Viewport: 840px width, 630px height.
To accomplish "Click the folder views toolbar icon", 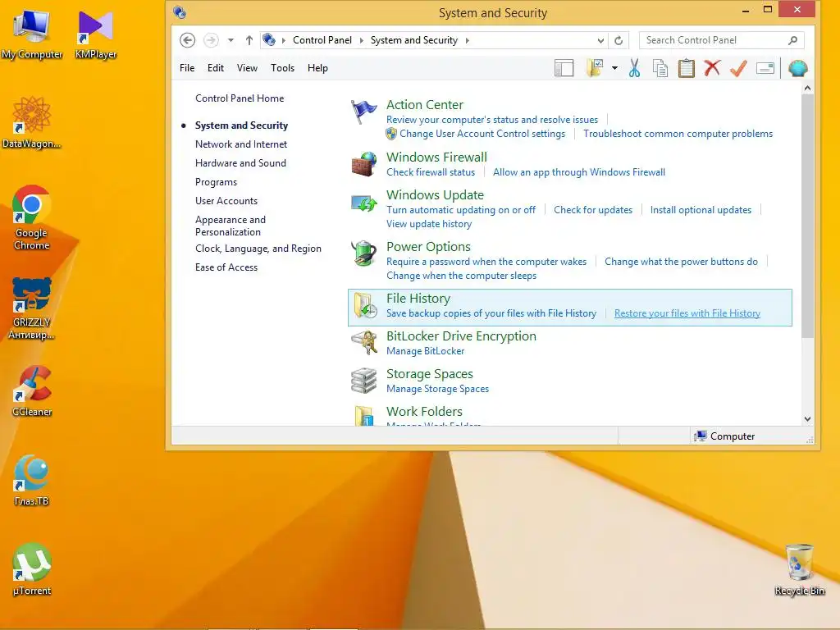I will 595,68.
